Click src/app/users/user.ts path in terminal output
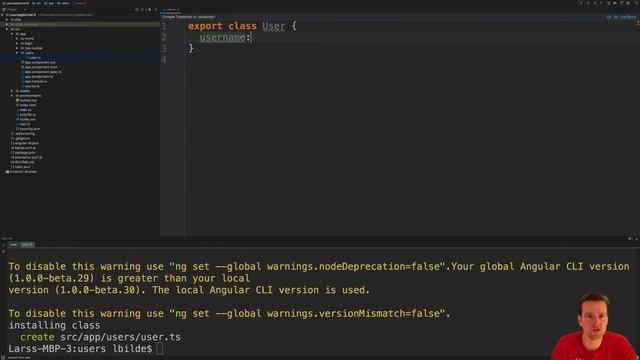The image size is (640, 360). click(x=120, y=337)
